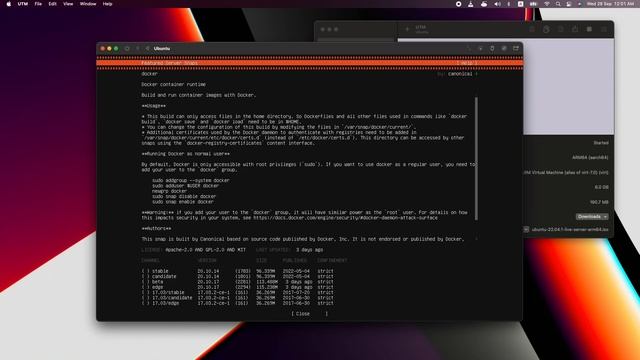This screenshot has height=360, width=640.
Task: Click the snap description scrollbar
Action: click(x=476, y=158)
